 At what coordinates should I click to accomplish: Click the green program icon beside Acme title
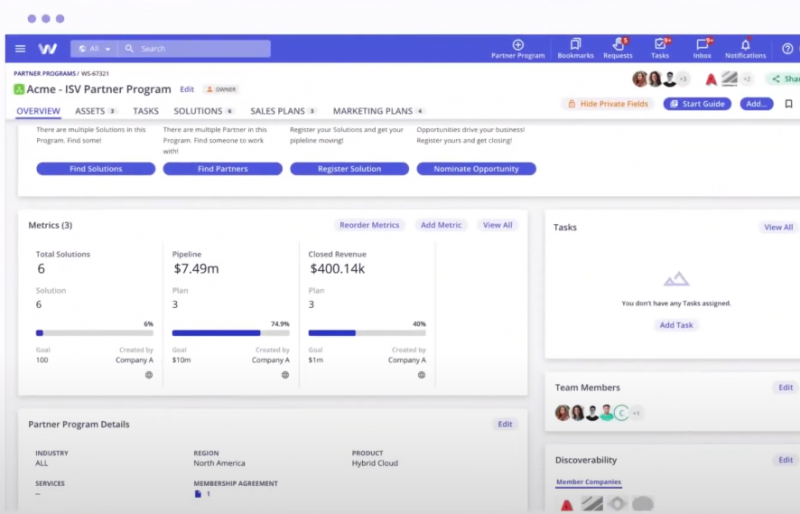(19, 89)
